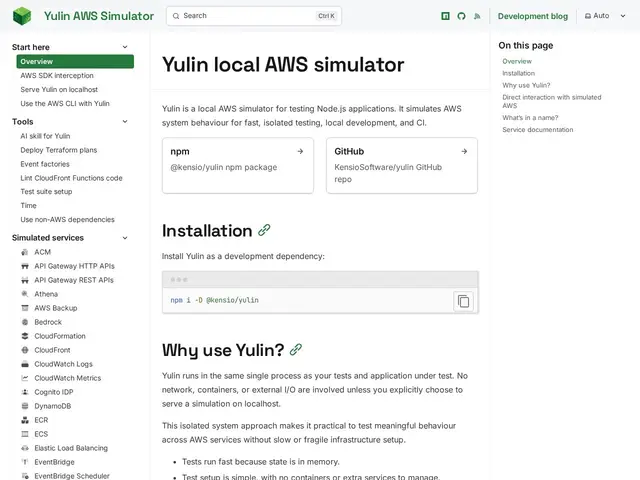The height and width of the screenshot is (480, 640).
Task: Click the Ctrl K shortcut badge
Action: point(326,16)
